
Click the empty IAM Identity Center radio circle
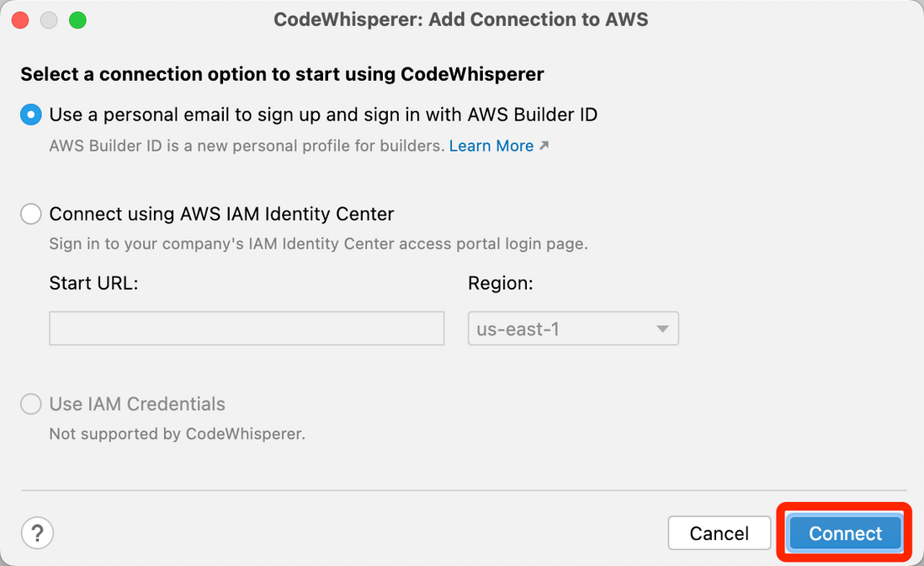[30, 214]
